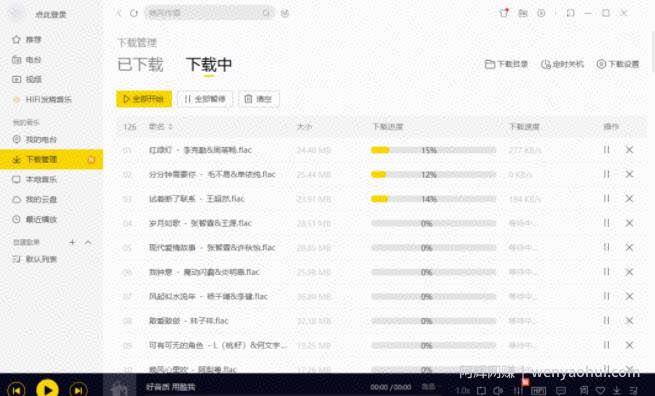Remove row 08 敢爱敢做 with X

[x=630, y=321]
